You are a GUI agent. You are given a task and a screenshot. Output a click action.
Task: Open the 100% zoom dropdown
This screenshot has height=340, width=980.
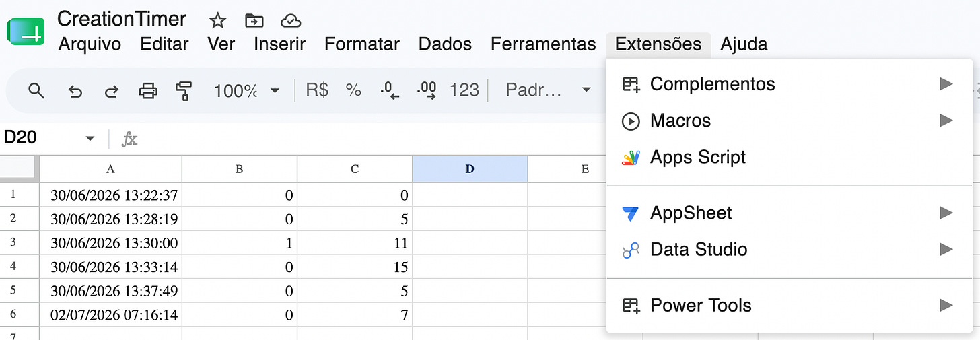(x=246, y=90)
